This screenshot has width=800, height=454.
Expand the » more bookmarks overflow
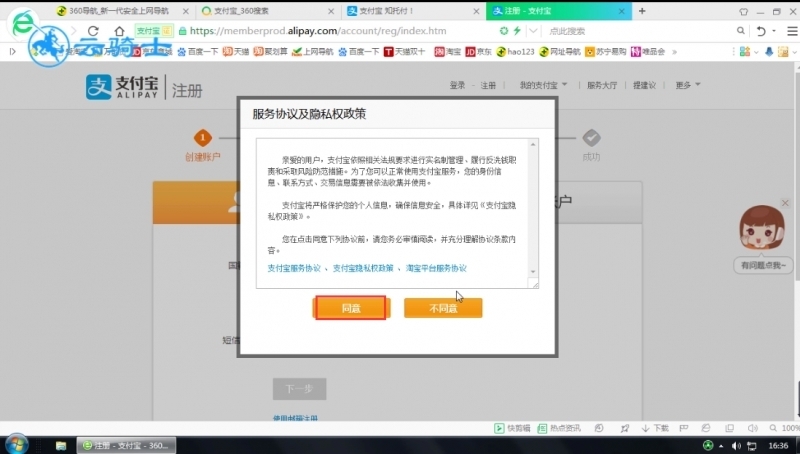[674, 52]
